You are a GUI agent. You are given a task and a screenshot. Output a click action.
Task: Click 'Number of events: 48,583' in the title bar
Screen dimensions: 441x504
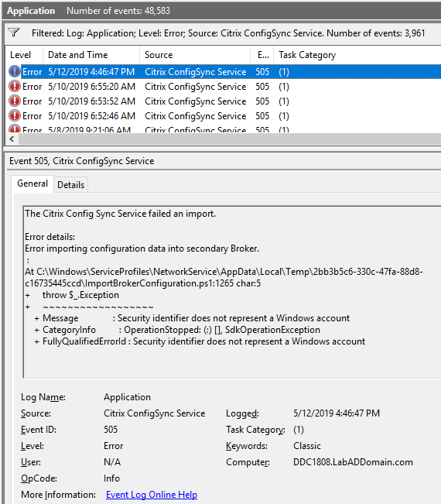(x=118, y=11)
